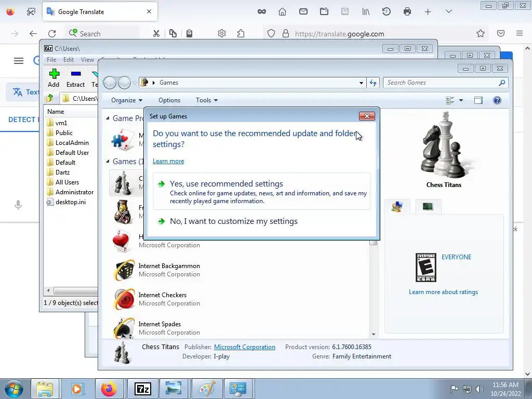Toggle the Games preview pane button
Screen dimensions: 532x399
pyautogui.click(x=478, y=100)
